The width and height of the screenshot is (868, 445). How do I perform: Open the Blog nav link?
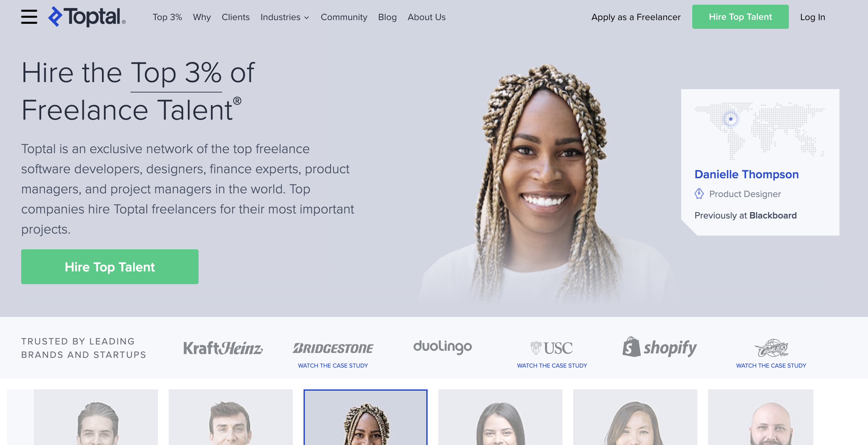387,17
